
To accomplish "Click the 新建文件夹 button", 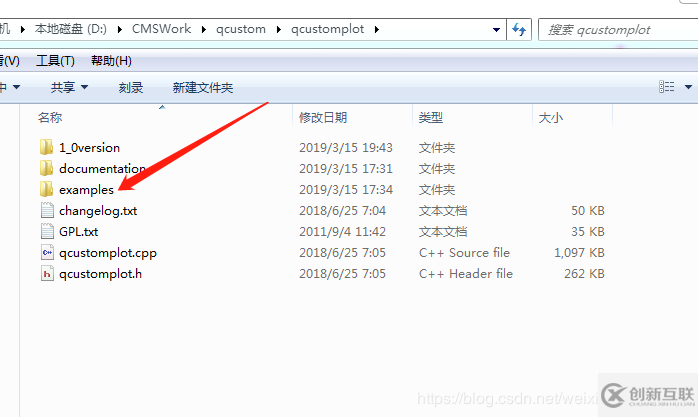I will coord(203,87).
